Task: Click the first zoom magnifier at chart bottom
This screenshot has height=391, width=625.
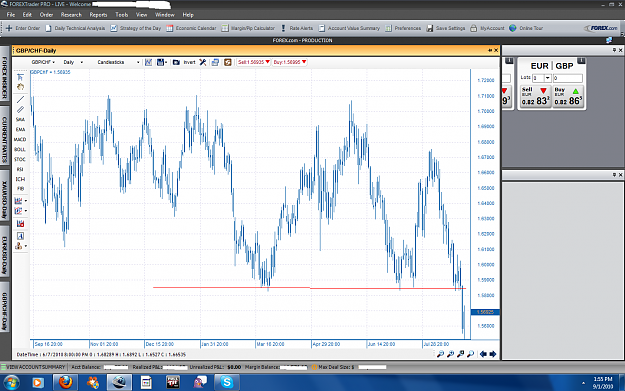Action: click(x=440, y=354)
